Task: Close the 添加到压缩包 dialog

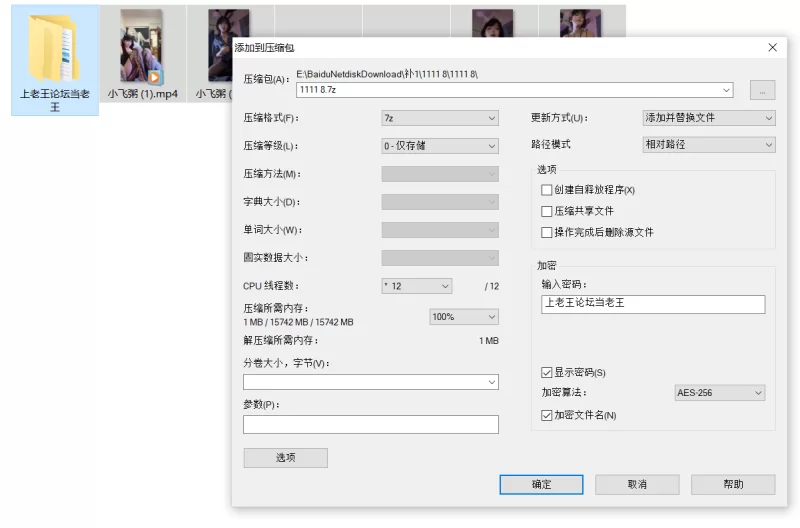Action: coord(772,47)
